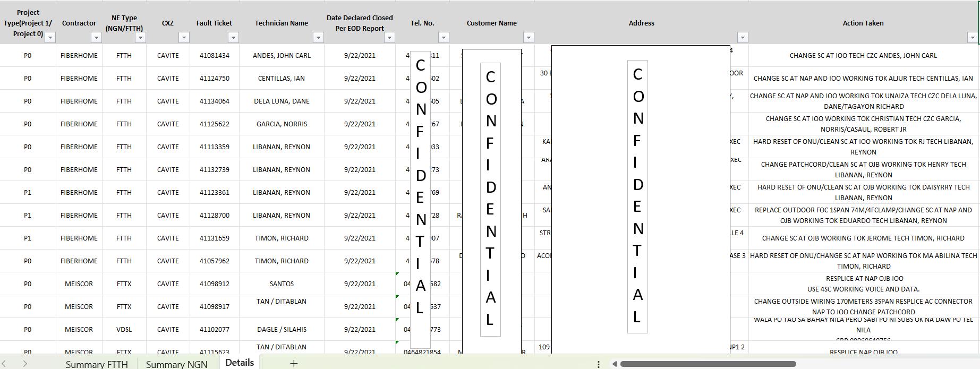980x369 pixels.
Task: Click next sheet navigation arrow
Action: pos(25,364)
